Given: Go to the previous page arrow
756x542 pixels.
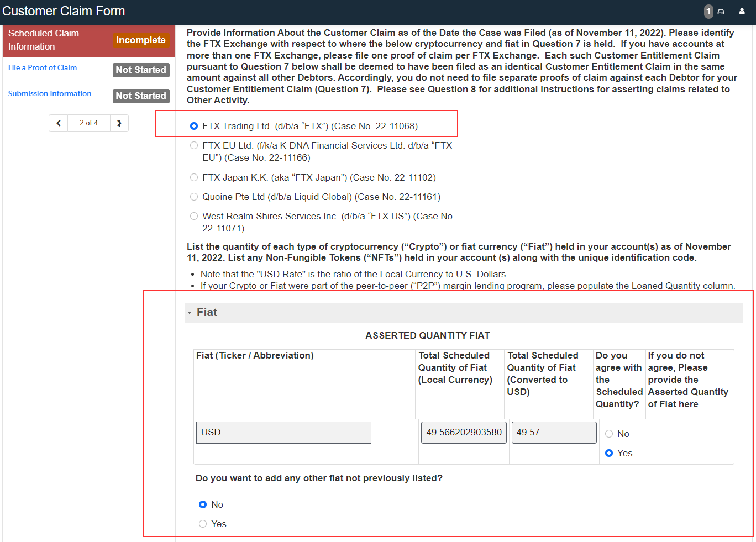Looking at the screenshot, I should pos(59,123).
